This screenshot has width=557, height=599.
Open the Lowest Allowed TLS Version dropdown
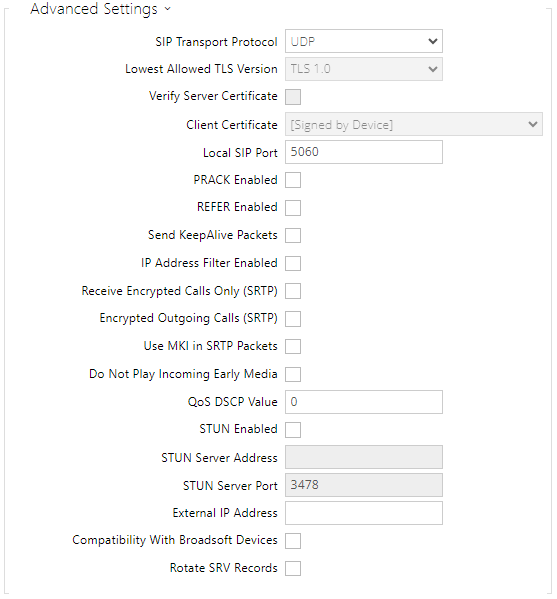point(364,69)
